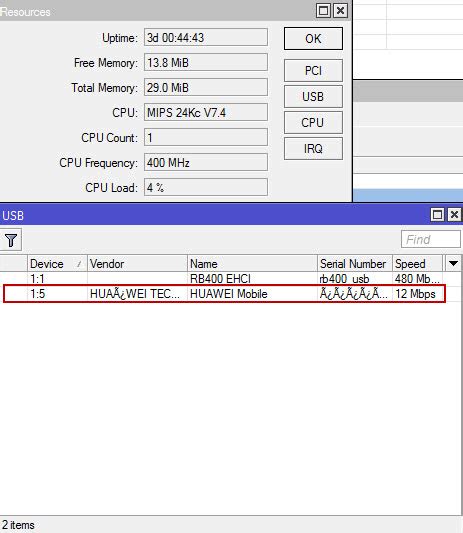Sort by the Device column header
Image resolution: width=463 pixels, height=533 pixels.
point(57,263)
